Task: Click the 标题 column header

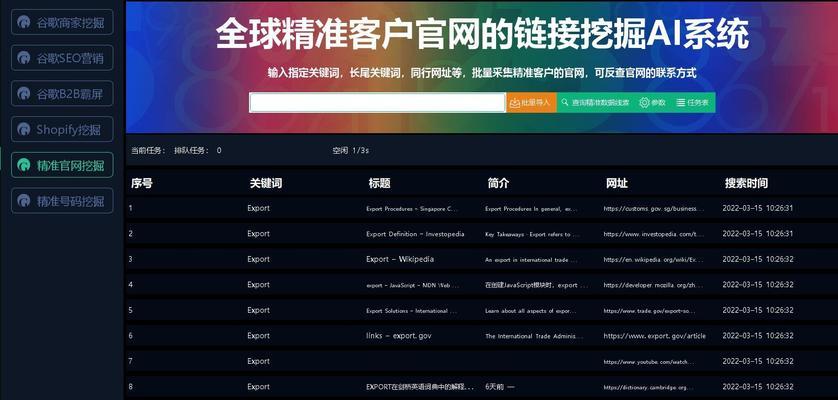Action: click(379, 183)
